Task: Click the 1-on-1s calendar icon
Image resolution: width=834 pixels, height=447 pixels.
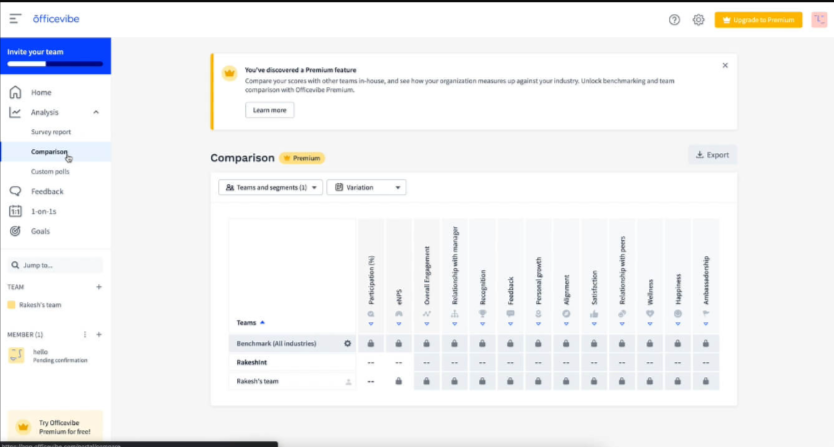Action: click(x=15, y=211)
